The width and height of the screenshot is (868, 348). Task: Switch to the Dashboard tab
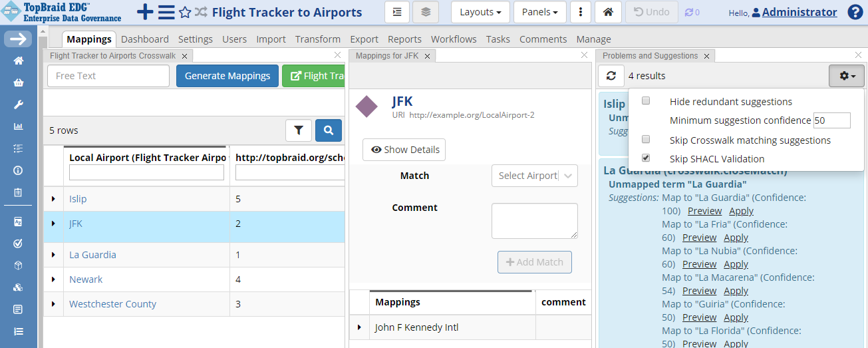coord(145,39)
